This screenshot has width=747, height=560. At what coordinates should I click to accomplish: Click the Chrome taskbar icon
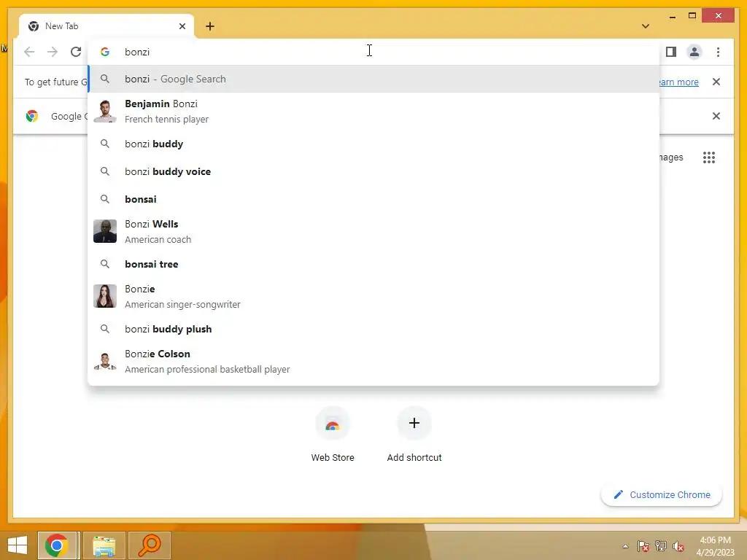57,545
